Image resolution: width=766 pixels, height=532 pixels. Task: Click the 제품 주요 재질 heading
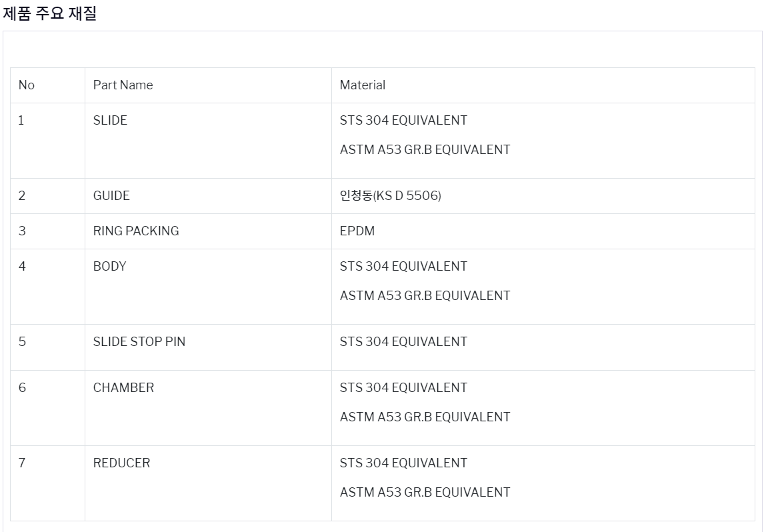click(x=50, y=13)
